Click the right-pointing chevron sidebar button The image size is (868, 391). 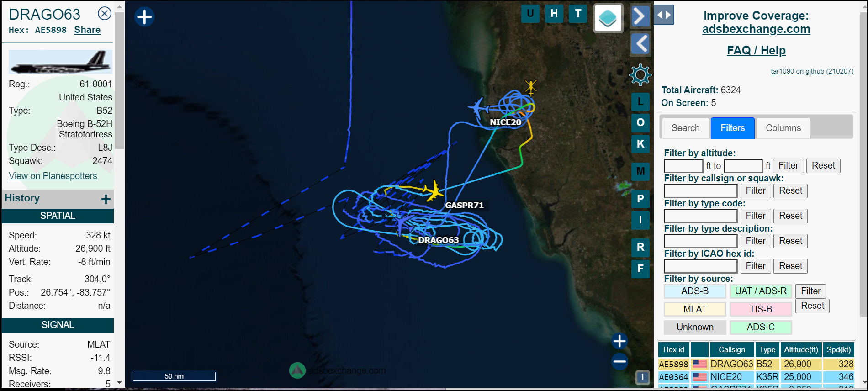[x=640, y=17]
